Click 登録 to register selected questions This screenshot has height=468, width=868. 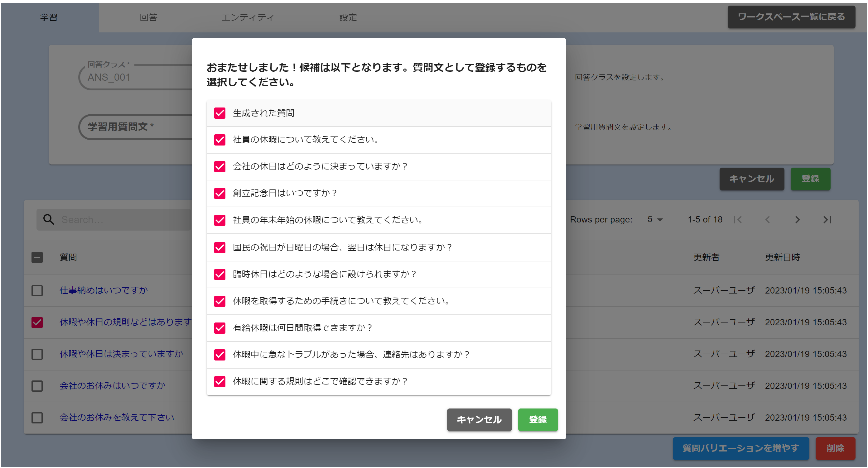click(x=538, y=419)
